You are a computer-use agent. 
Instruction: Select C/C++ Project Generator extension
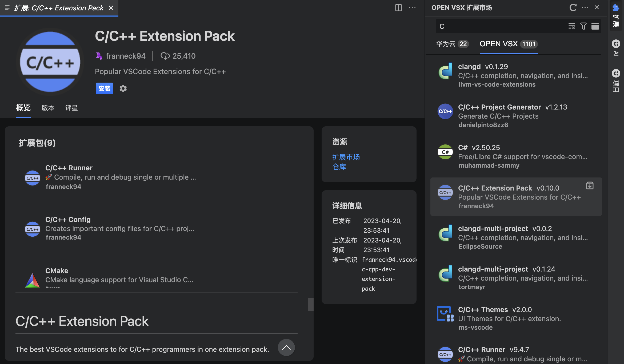coord(516,116)
